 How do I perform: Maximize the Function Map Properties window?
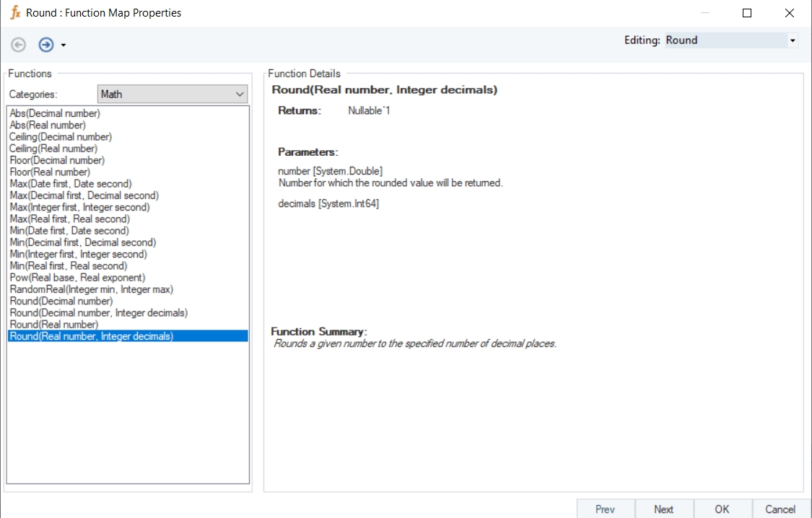tap(747, 13)
